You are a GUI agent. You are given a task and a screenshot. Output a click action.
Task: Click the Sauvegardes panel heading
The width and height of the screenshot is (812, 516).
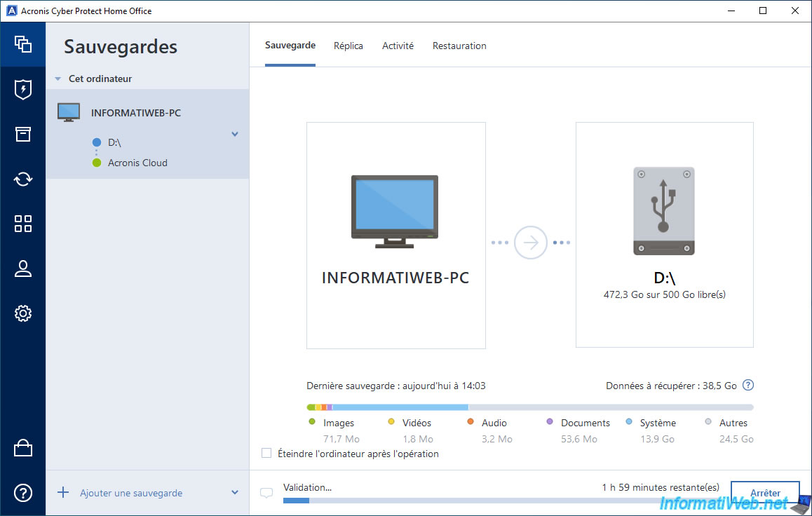[x=121, y=47]
